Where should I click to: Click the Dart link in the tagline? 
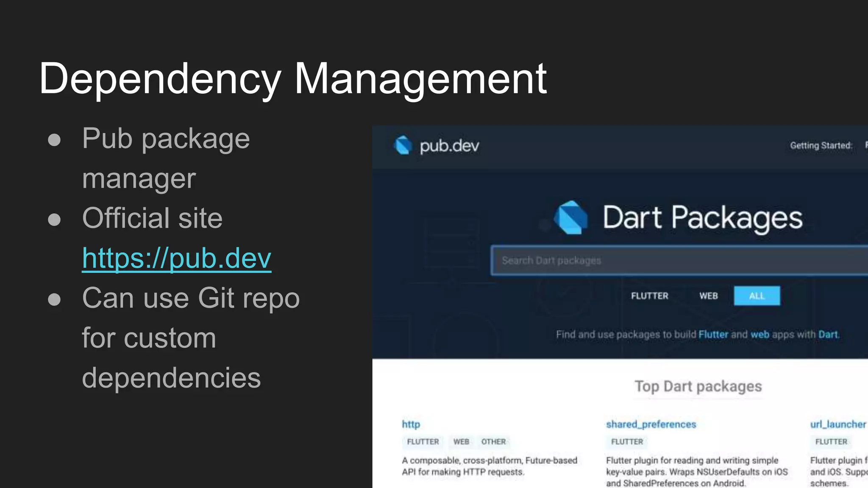tap(828, 334)
